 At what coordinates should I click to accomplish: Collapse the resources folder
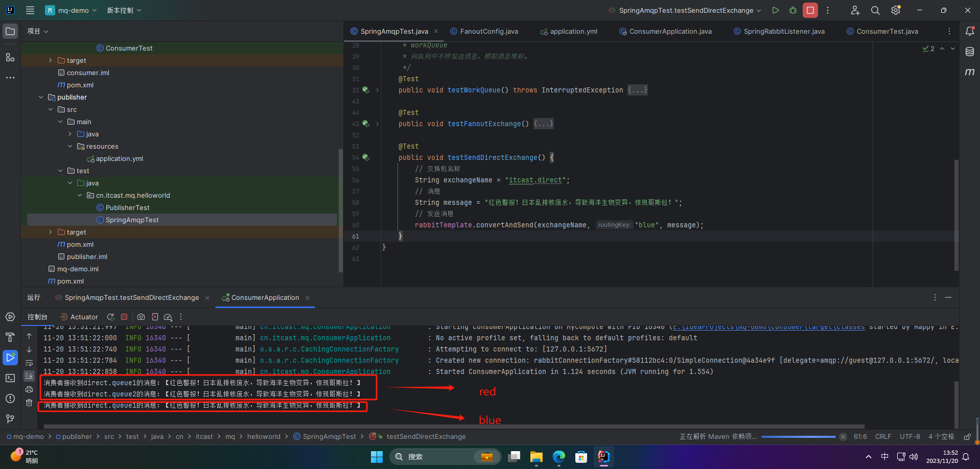tap(70, 146)
